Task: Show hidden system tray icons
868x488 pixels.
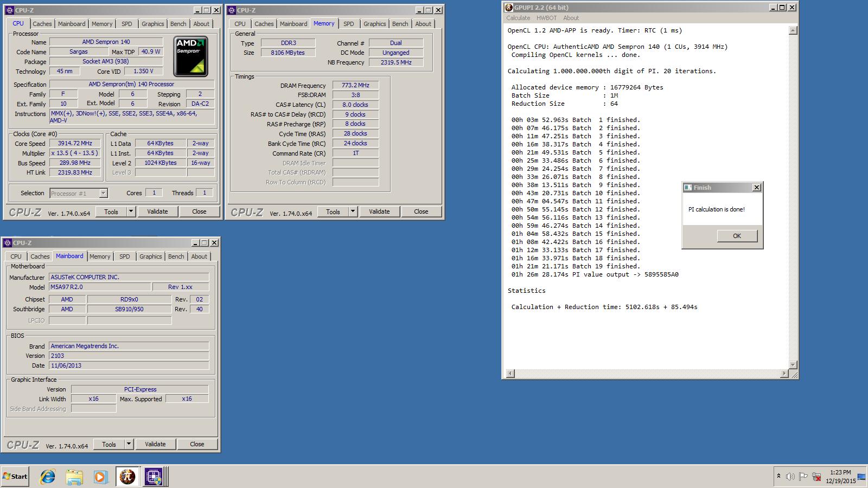Action: [x=778, y=477]
